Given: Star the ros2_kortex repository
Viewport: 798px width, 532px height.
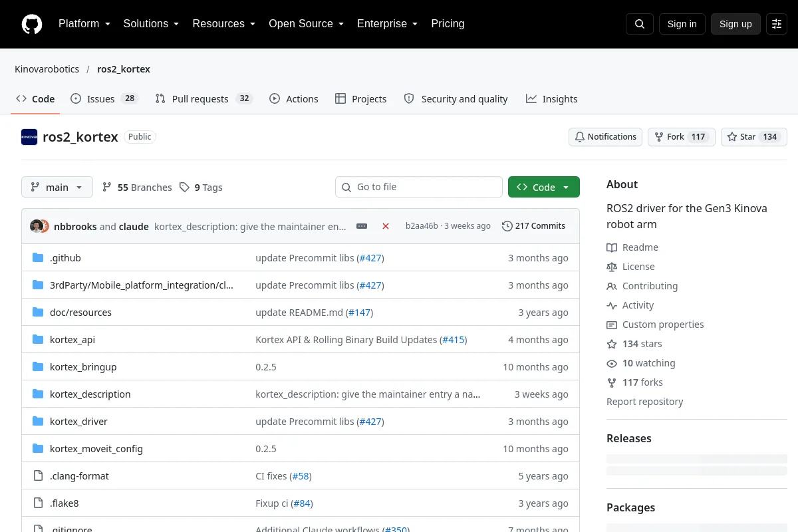Looking at the screenshot, I should click(754, 137).
